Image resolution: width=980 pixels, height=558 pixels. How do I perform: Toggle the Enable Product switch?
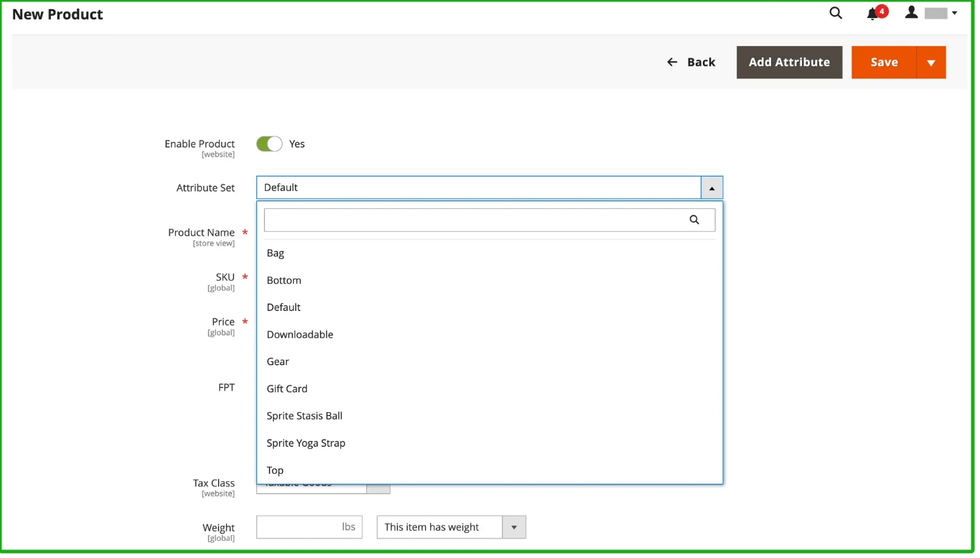coord(269,144)
